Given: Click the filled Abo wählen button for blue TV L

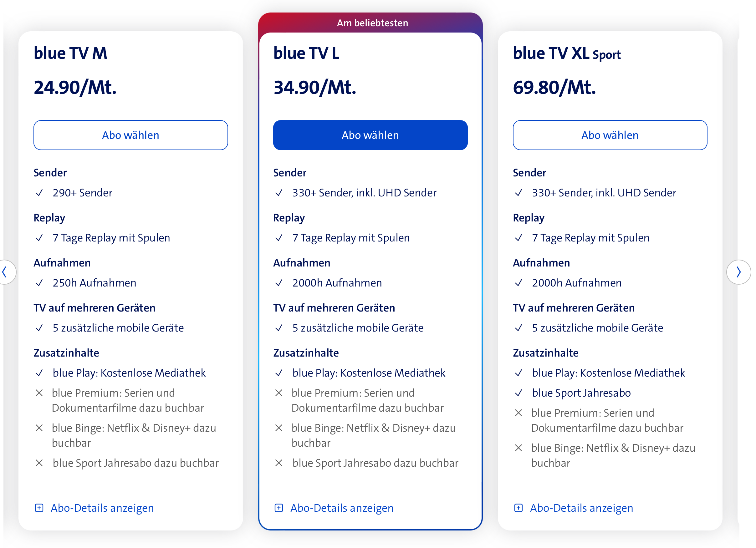Looking at the screenshot, I should 370,135.
